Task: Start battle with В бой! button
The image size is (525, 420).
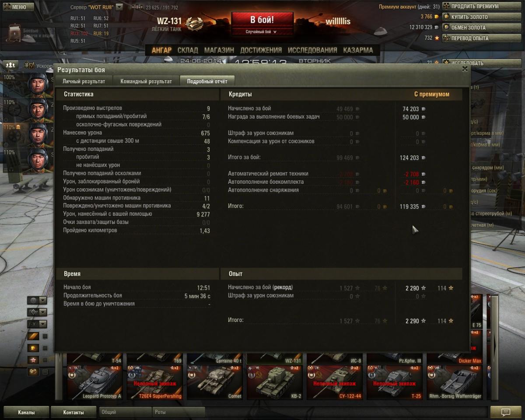Action: [x=262, y=20]
